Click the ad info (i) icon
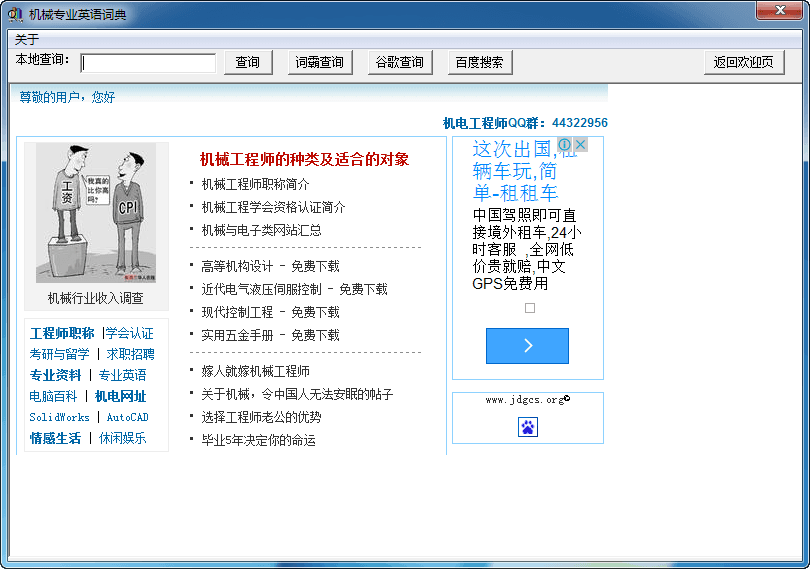This screenshot has width=810, height=569. click(x=565, y=145)
